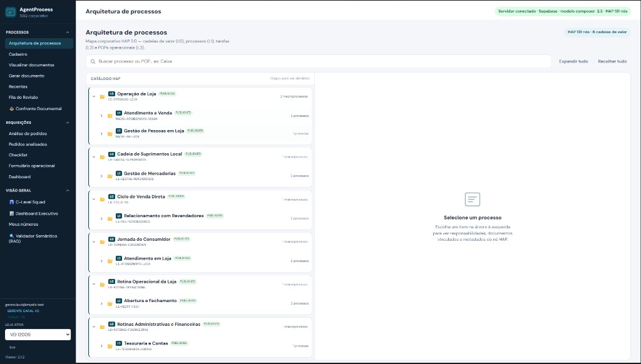Screen dimensions: 641x364
Task: Click the folder icon beside Gestão de Pessoas em Loja
Action: 110,134
